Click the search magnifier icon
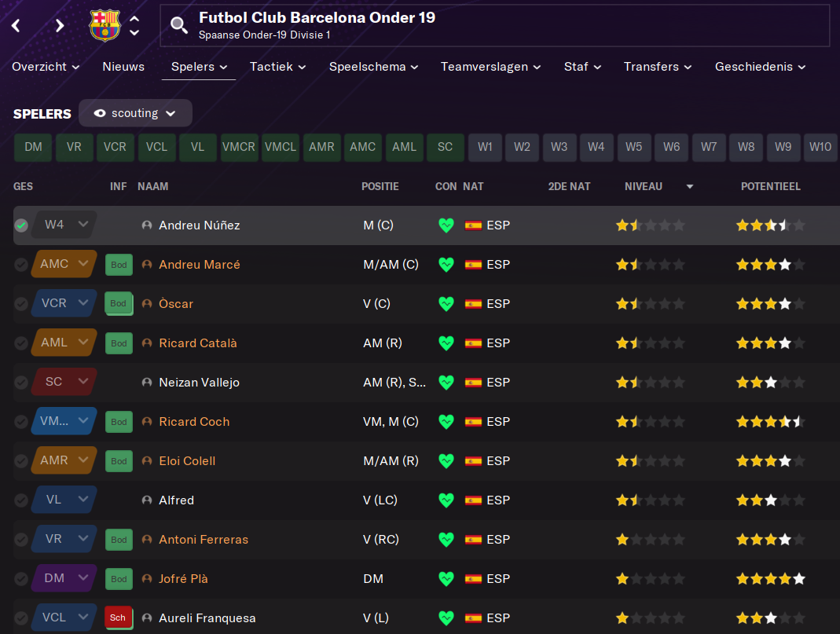Screen dimensions: 840x634 pyautogui.click(x=179, y=24)
